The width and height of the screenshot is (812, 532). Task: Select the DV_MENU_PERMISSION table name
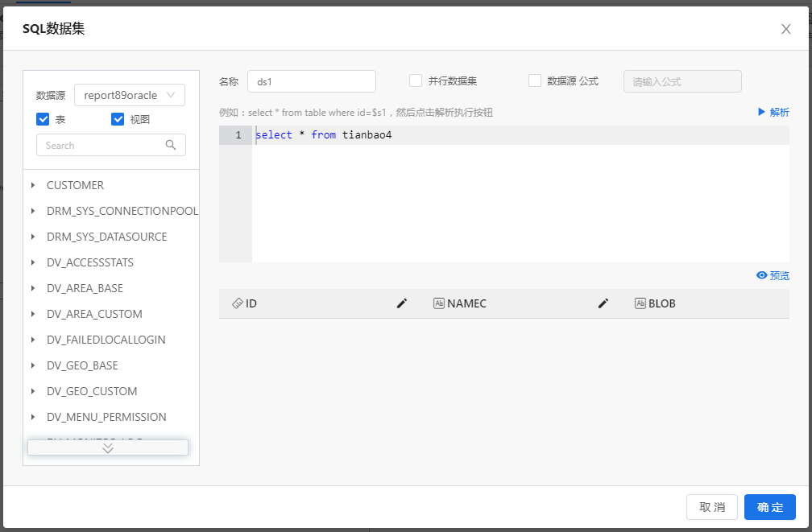point(106,417)
